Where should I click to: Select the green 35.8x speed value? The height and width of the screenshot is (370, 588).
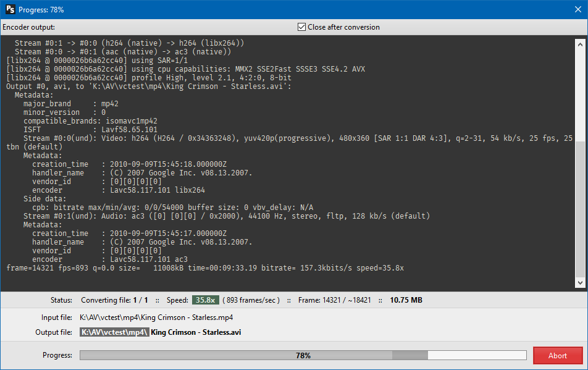(x=206, y=300)
